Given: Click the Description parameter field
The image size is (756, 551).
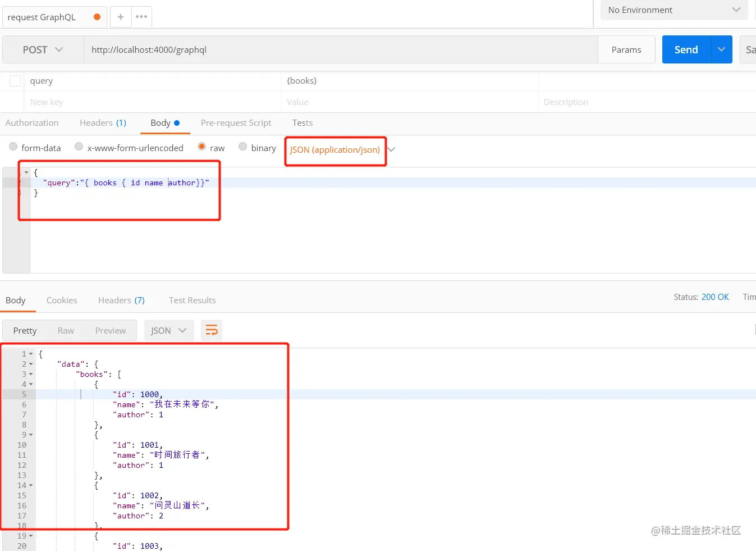Looking at the screenshot, I should [647, 102].
